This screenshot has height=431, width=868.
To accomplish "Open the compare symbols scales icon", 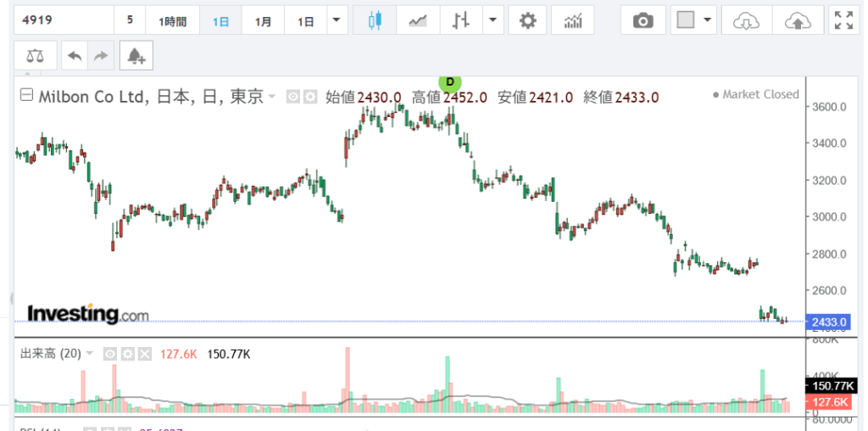I will click(x=36, y=56).
